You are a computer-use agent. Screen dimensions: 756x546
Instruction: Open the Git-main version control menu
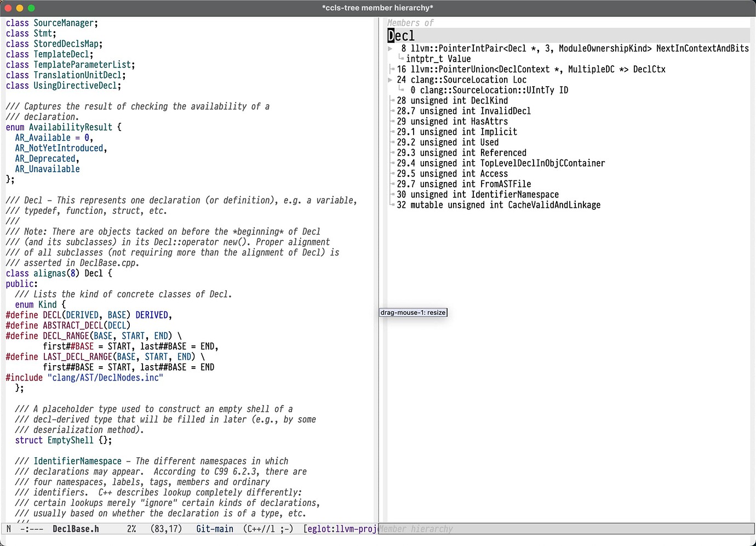click(214, 528)
